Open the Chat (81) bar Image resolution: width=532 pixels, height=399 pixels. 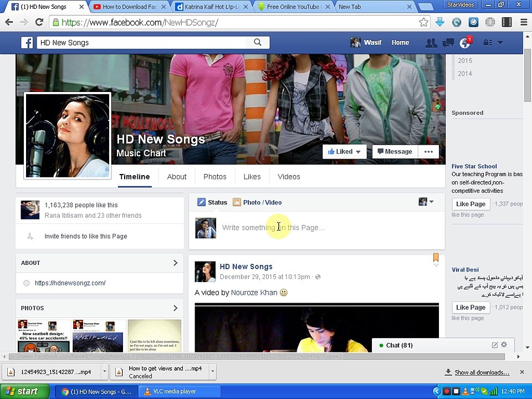(443, 345)
